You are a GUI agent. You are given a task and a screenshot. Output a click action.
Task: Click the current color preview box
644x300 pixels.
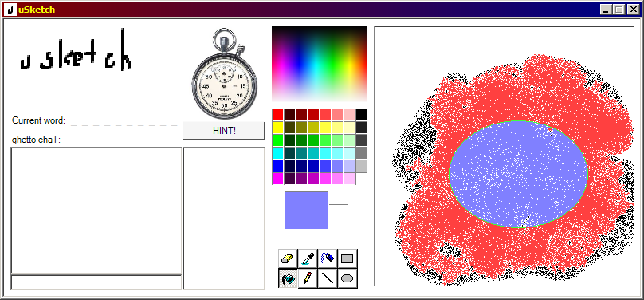pyautogui.click(x=306, y=210)
